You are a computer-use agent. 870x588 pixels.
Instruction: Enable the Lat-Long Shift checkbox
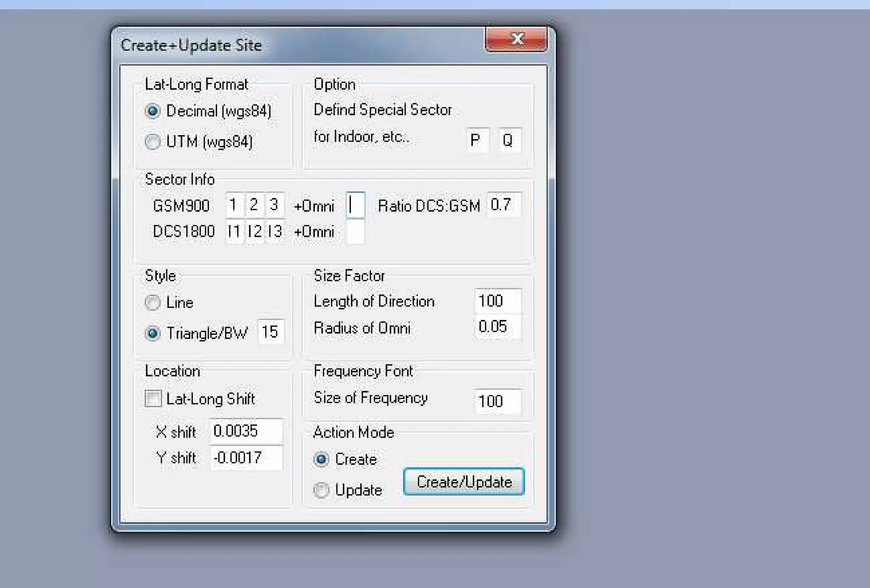tap(153, 399)
